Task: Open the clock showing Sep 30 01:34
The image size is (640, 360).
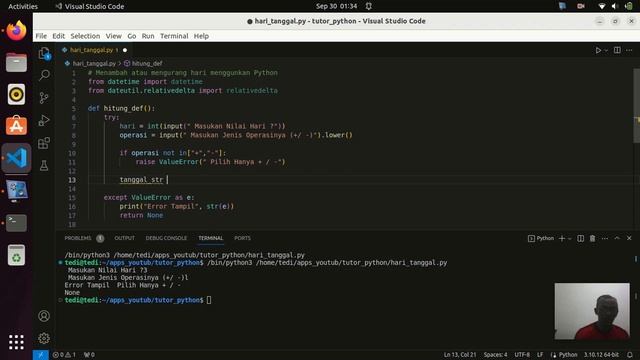Action: pos(336,6)
